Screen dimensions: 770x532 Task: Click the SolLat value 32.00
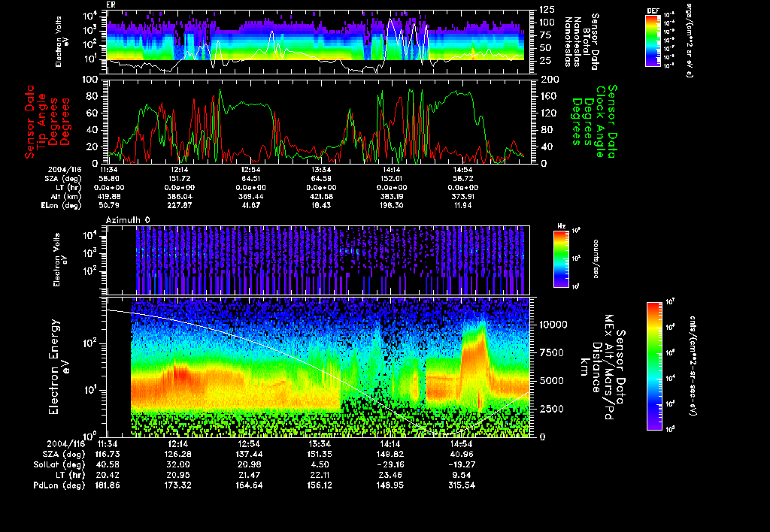[179, 464]
